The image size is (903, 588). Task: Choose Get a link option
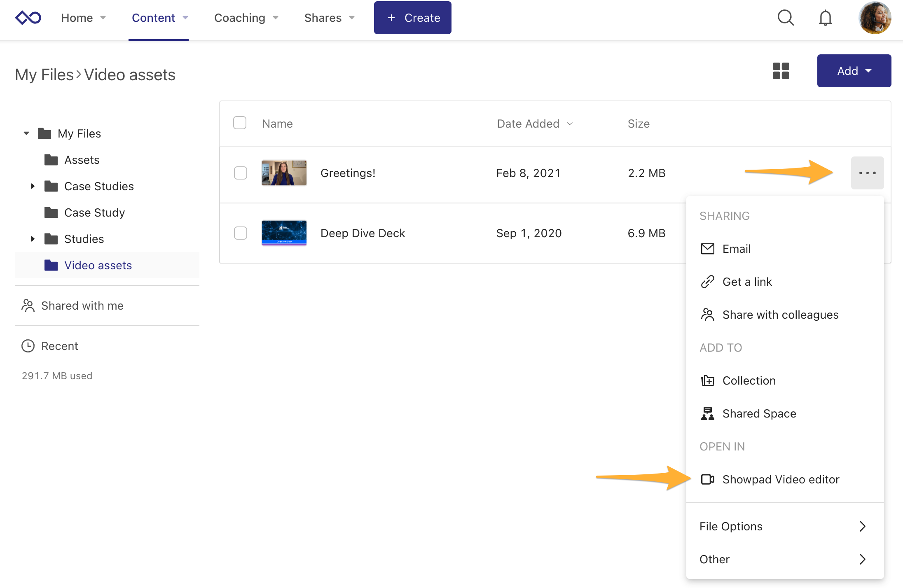[746, 282]
